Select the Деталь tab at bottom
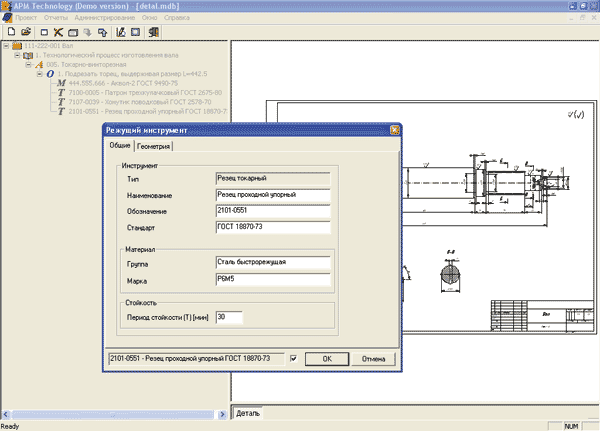 pyautogui.click(x=249, y=412)
